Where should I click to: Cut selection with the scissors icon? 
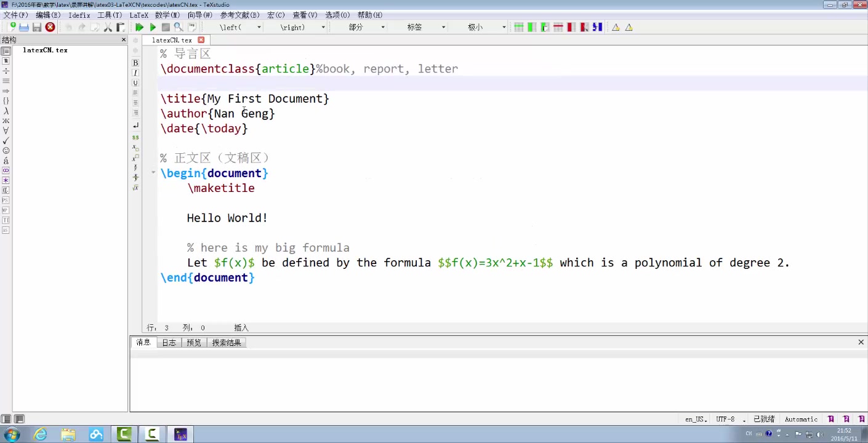point(108,27)
